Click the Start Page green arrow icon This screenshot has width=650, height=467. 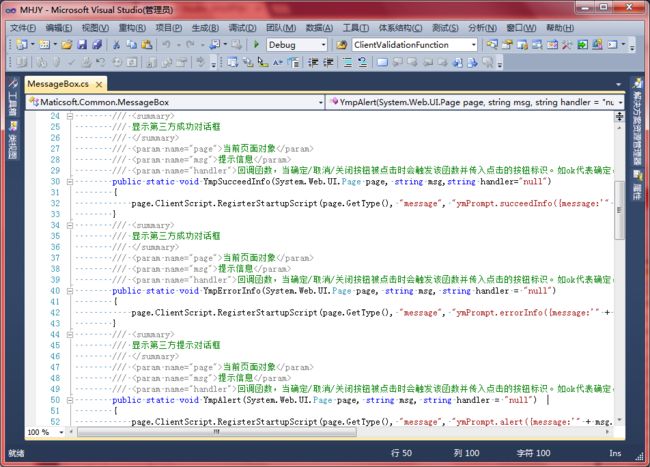[x=582, y=44]
